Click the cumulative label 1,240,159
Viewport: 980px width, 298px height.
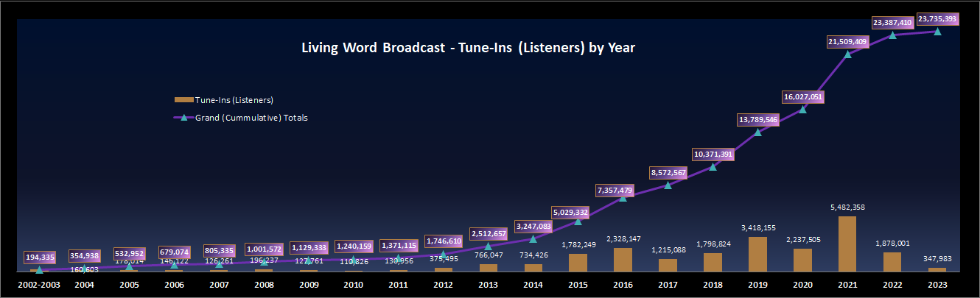[353, 246]
